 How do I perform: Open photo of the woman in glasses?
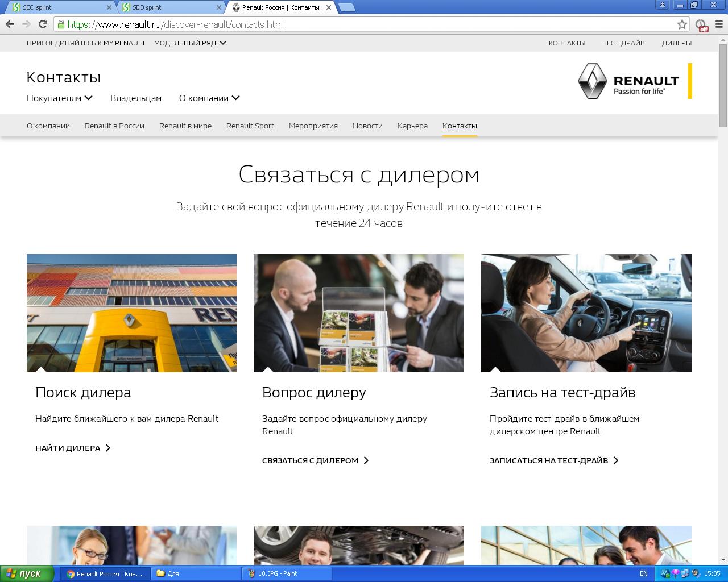coord(131,545)
